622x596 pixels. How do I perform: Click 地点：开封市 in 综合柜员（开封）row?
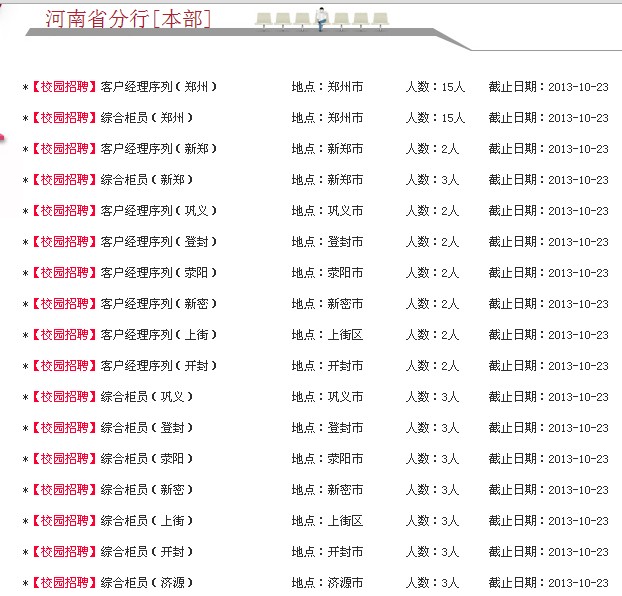327,551
